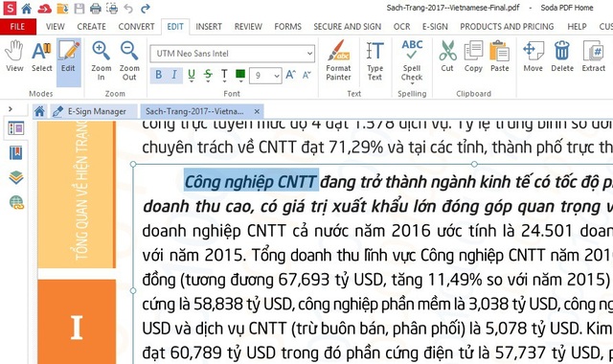Screen dimensions: 613x364
Task: Increase font size with larger A
Action: point(290,75)
